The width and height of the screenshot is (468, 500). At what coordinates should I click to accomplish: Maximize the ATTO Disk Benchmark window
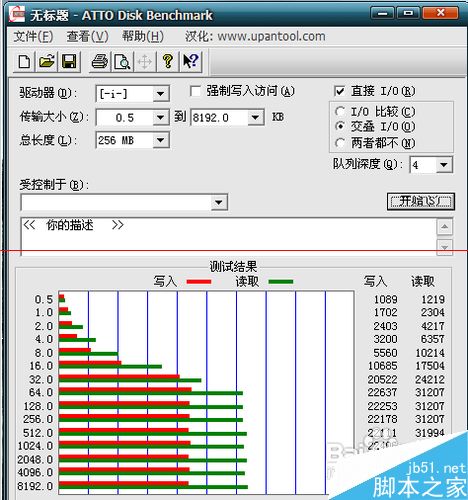pyautogui.click(x=408, y=13)
